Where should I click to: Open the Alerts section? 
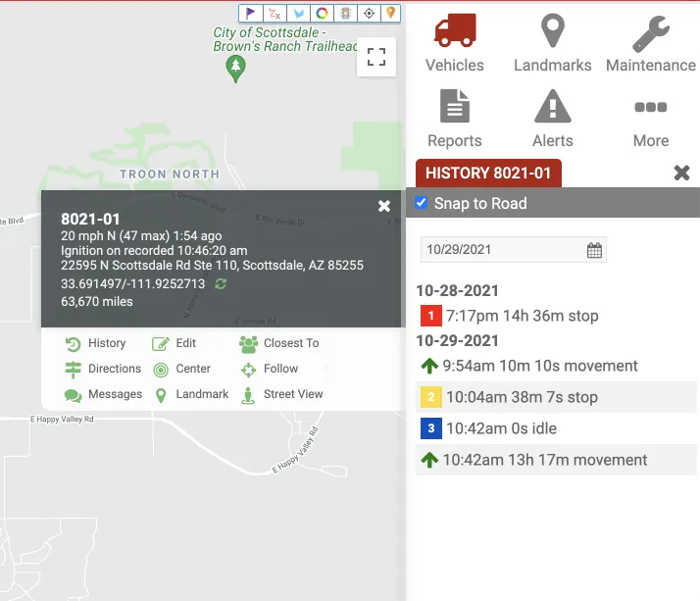(x=553, y=119)
